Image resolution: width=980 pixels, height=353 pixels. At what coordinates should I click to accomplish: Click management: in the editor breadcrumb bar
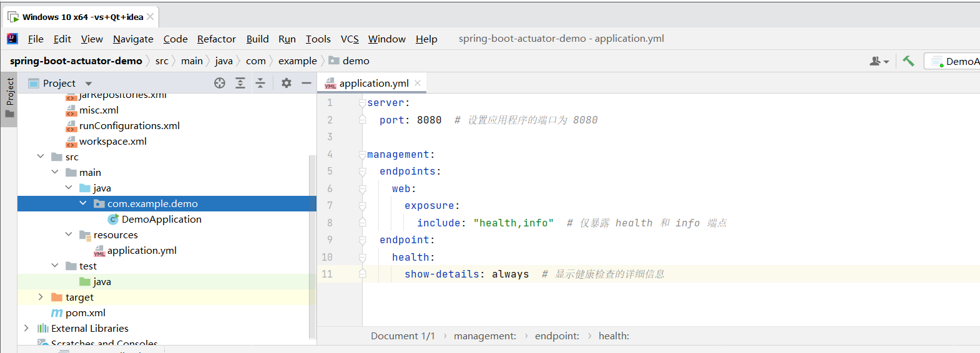[x=485, y=336]
